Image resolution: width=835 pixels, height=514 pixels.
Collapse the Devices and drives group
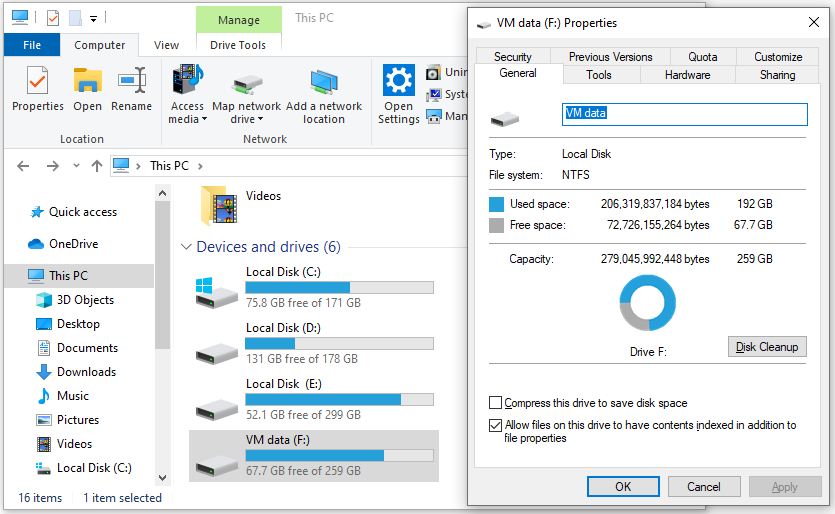(186, 247)
